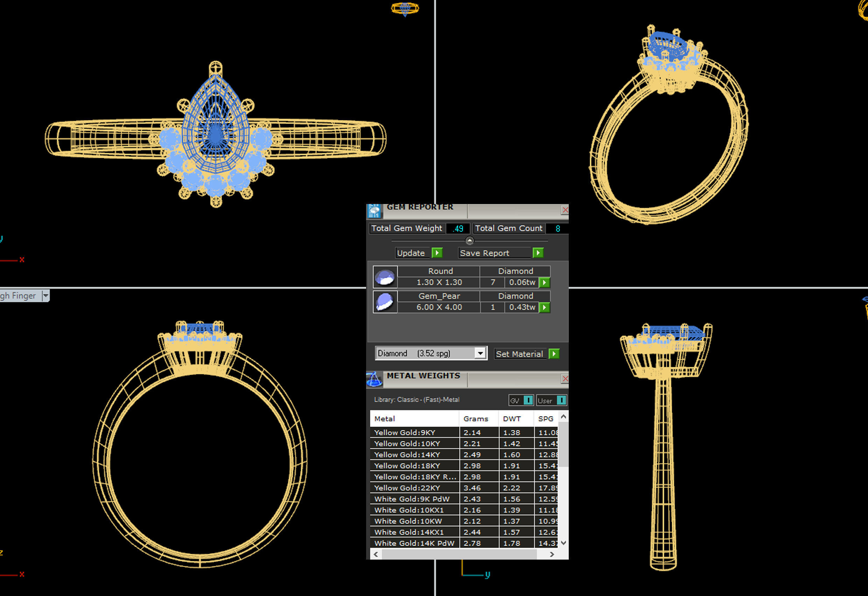Select the Yellow Gold:18KY row
Screen dimensions: 868x596
pyautogui.click(x=464, y=466)
